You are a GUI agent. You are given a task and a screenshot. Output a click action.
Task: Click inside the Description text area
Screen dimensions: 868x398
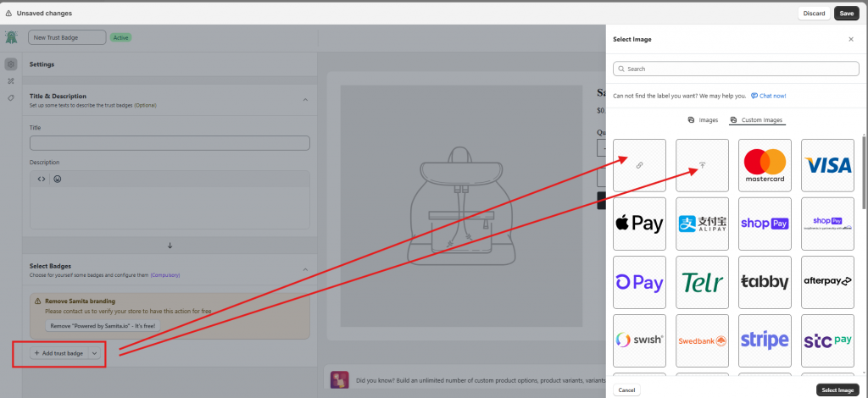coord(170,207)
